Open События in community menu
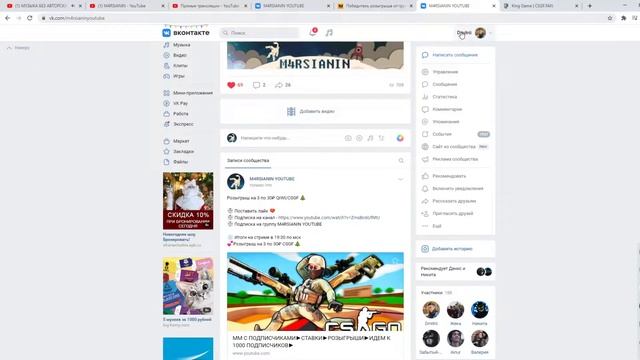This screenshot has height=360, width=640. (442, 134)
